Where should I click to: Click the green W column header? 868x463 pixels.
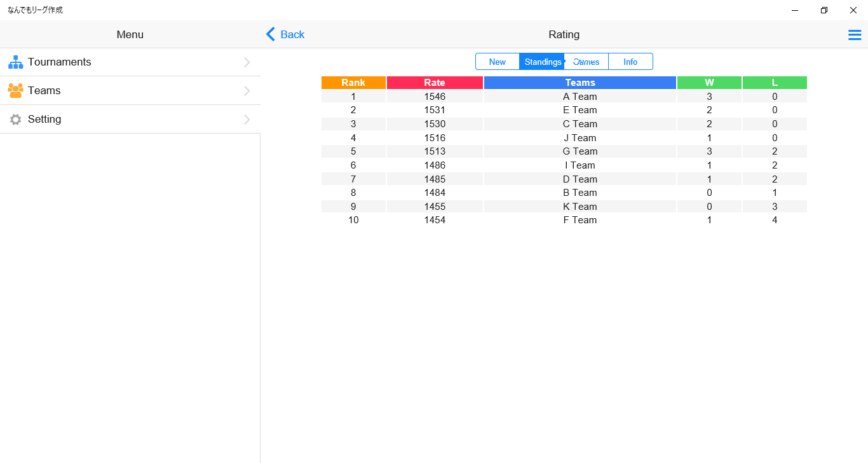(709, 83)
